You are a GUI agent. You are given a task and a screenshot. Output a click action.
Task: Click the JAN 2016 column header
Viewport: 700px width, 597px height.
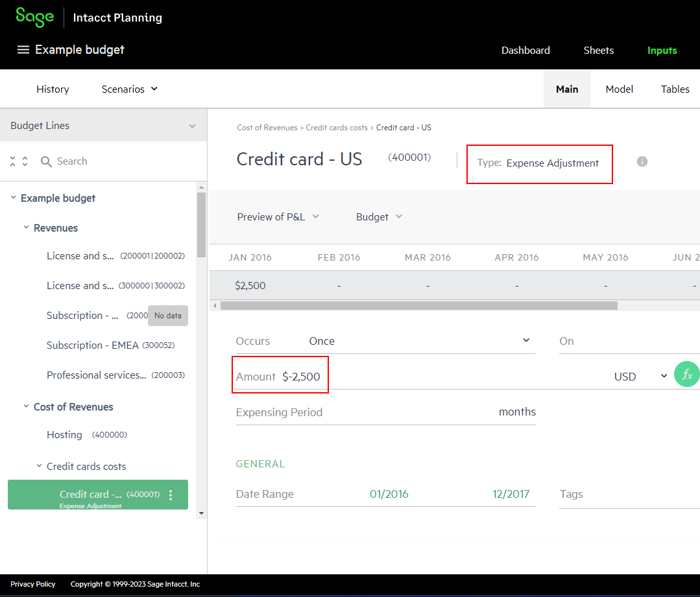click(250, 257)
